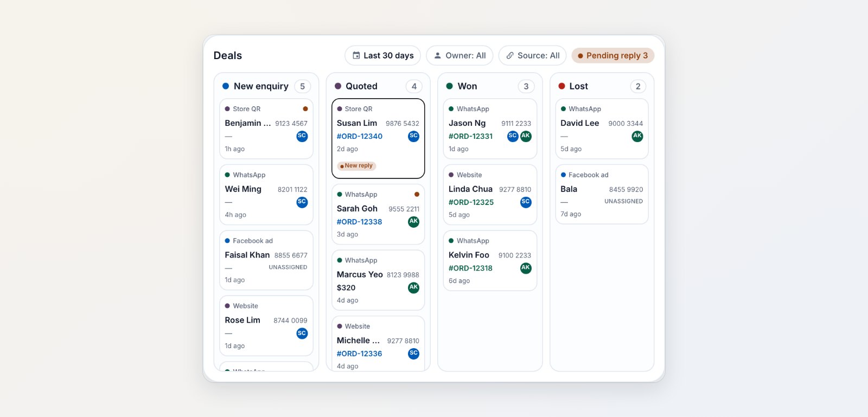Select the Lost column header

click(602, 86)
